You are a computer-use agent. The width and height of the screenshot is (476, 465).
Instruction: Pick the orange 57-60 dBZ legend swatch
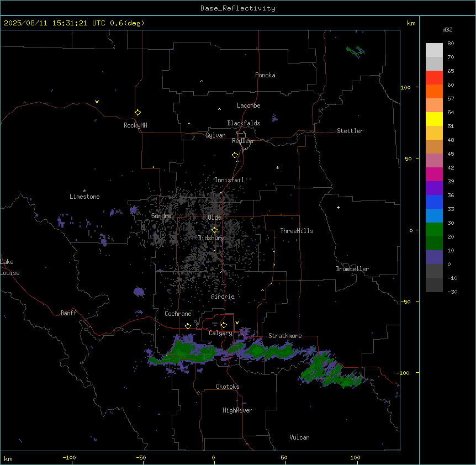(x=434, y=91)
